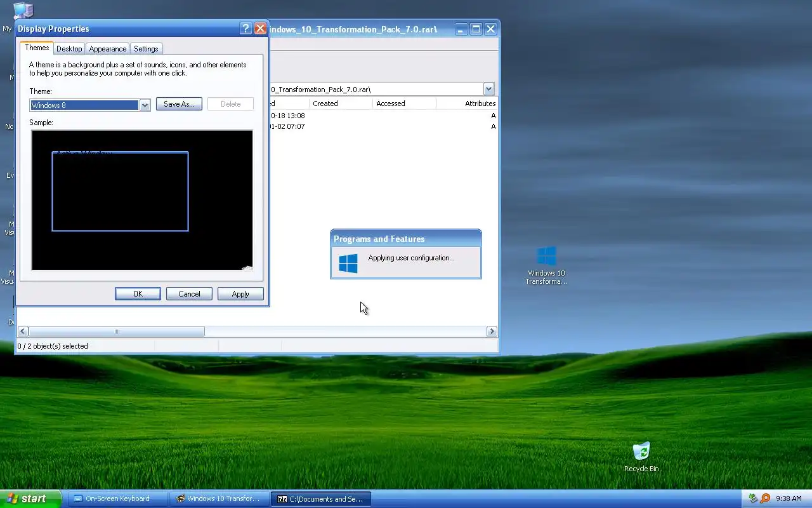Switch to the Settings tab

[146, 49]
